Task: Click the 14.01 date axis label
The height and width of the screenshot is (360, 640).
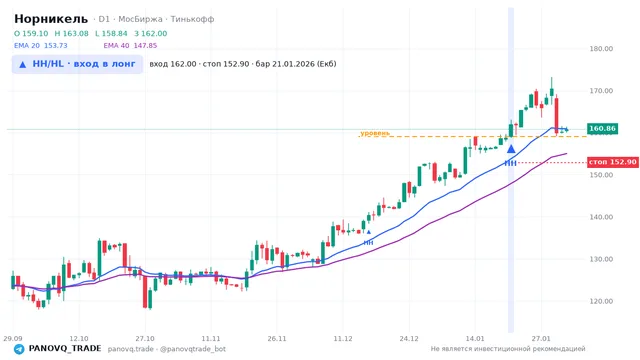Action: (x=475, y=338)
